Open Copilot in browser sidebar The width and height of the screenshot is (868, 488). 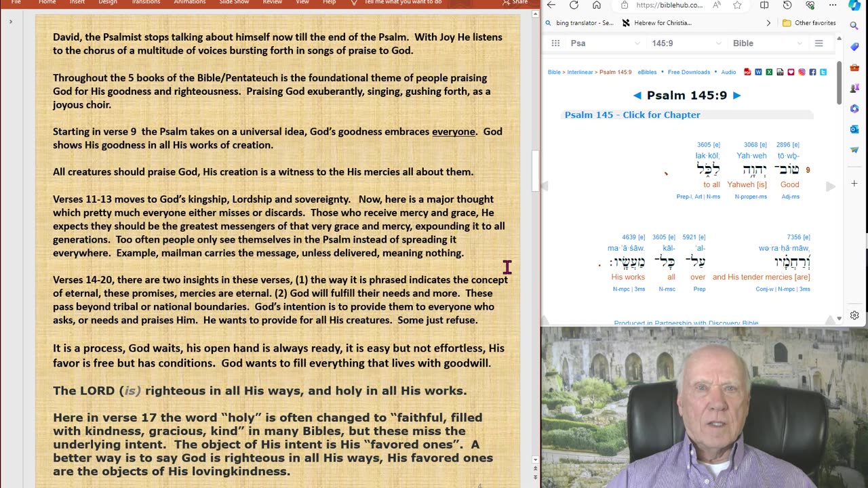[x=855, y=5]
